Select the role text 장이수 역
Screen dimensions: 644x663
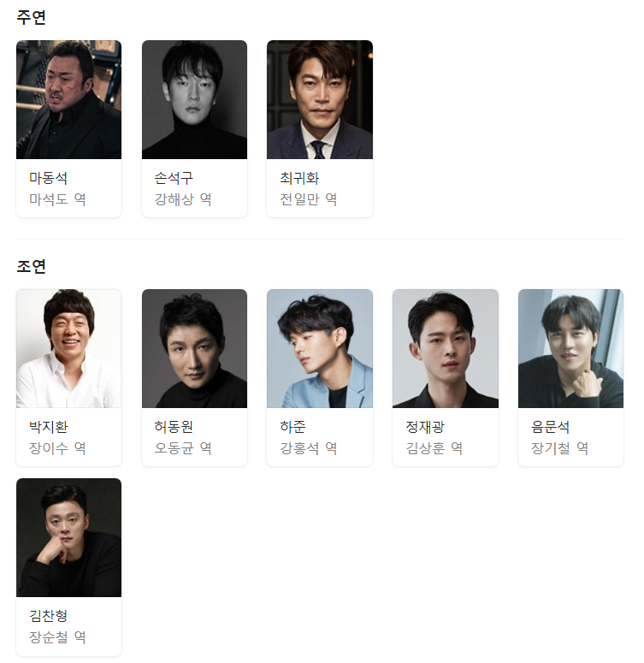click(x=57, y=448)
